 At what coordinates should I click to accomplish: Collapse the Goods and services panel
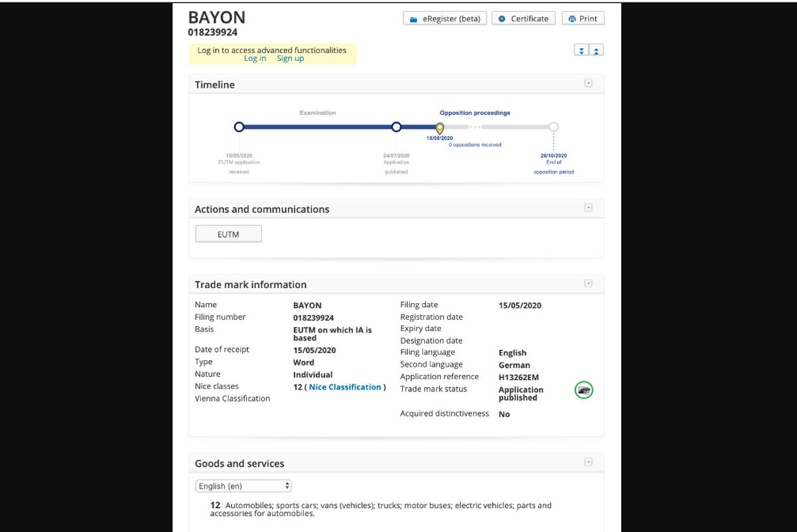point(588,462)
